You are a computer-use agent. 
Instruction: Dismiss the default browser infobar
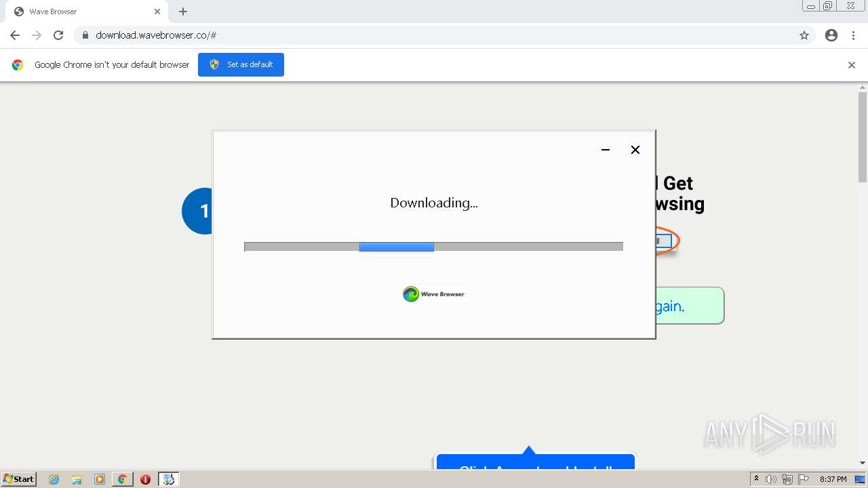(852, 65)
